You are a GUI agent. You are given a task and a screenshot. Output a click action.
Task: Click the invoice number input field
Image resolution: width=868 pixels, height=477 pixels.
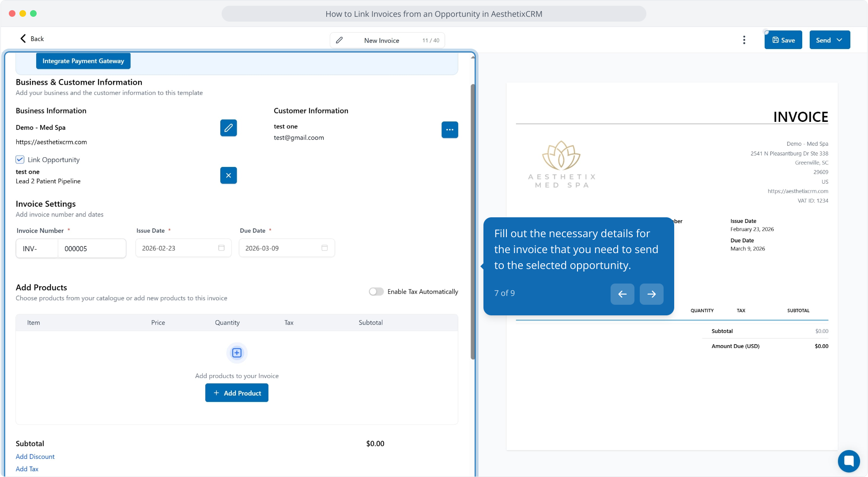91,249
